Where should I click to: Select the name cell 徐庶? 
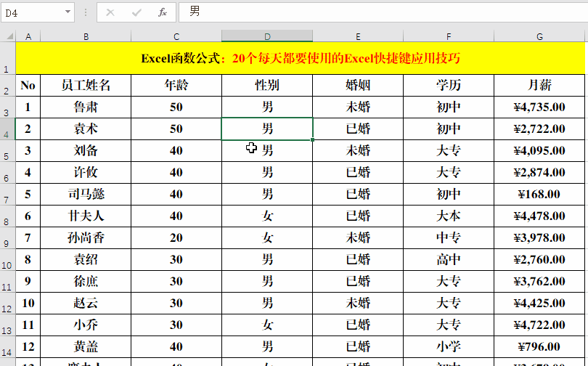pos(86,281)
